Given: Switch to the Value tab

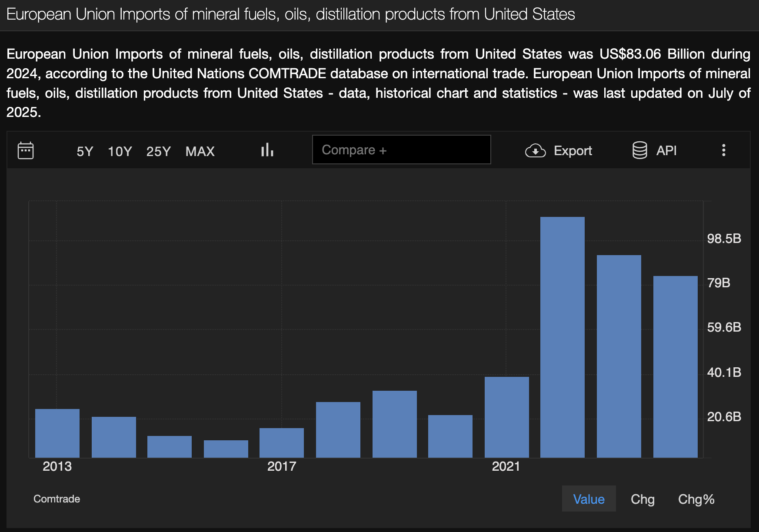Looking at the screenshot, I should [x=589, y=499].
